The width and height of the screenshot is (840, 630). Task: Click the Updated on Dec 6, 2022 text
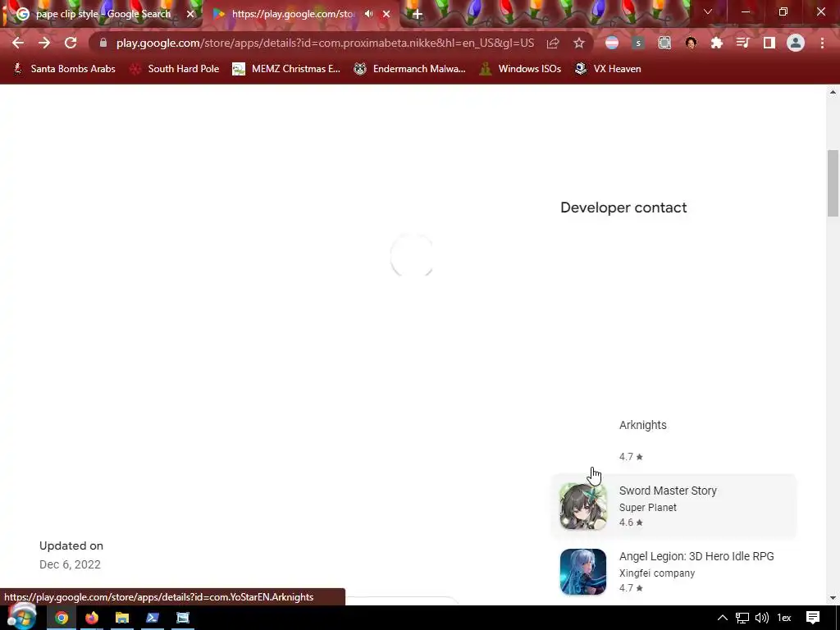(71, 555)
